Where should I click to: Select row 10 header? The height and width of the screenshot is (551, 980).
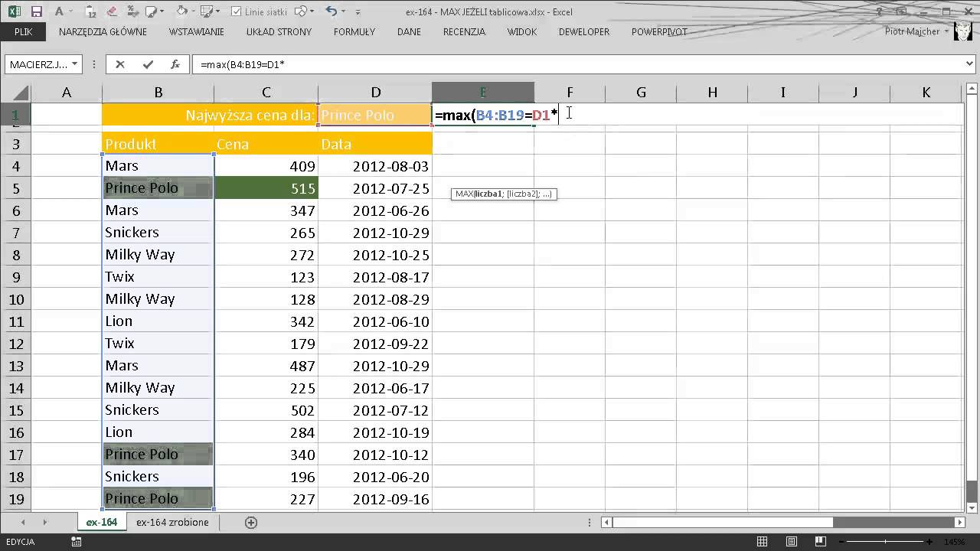pos(17,299)
